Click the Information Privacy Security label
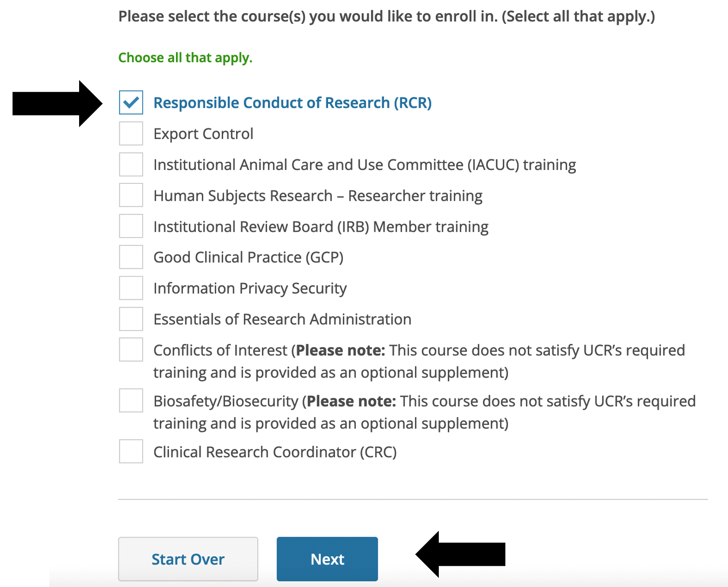Viewport: 728px width, 587px height. click(x=250, y=289)
